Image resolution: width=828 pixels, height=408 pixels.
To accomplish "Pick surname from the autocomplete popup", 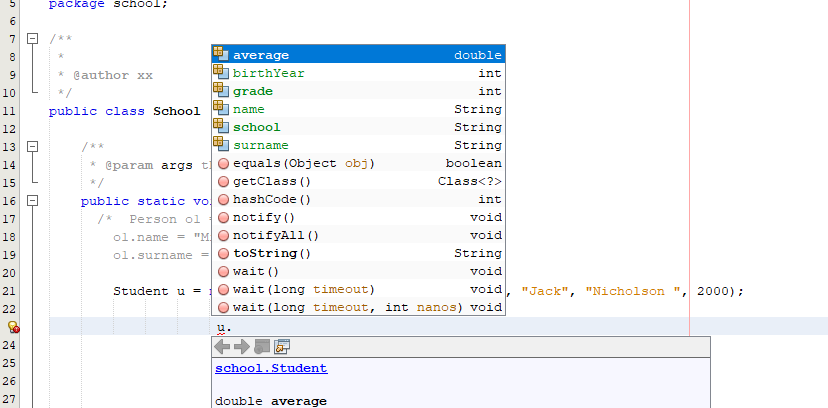I will point(359,145).
